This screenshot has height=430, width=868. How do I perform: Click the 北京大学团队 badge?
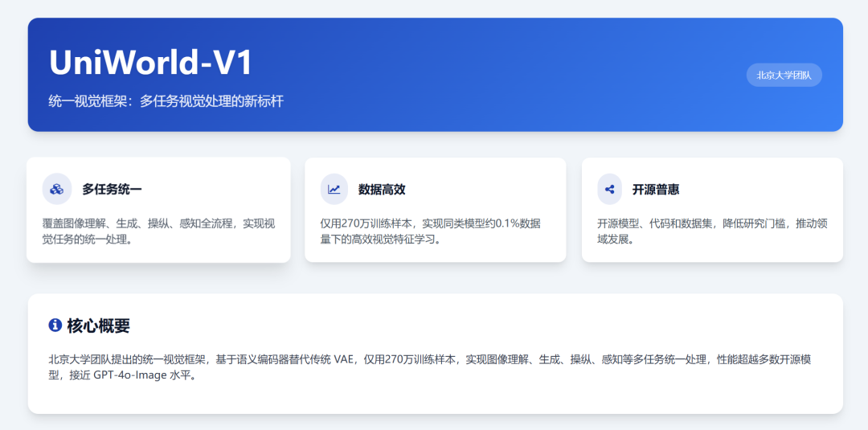(784, 76)
